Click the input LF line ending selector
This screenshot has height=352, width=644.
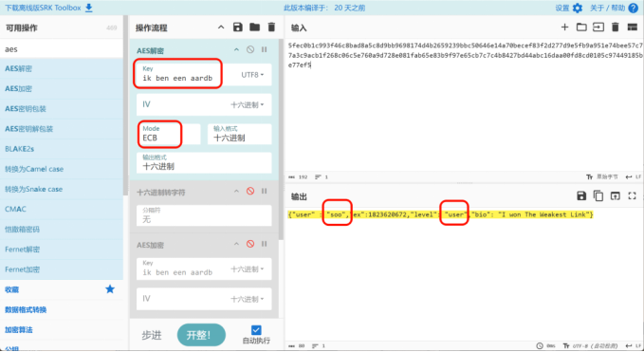(x=634, y=177)
